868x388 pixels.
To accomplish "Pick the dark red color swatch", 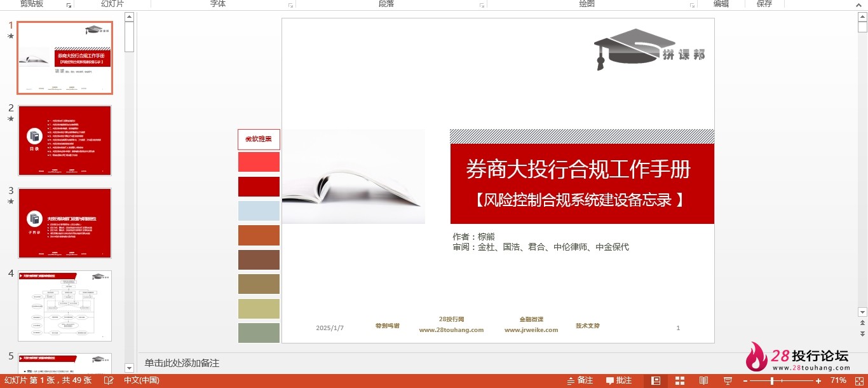I will point(259,186).
